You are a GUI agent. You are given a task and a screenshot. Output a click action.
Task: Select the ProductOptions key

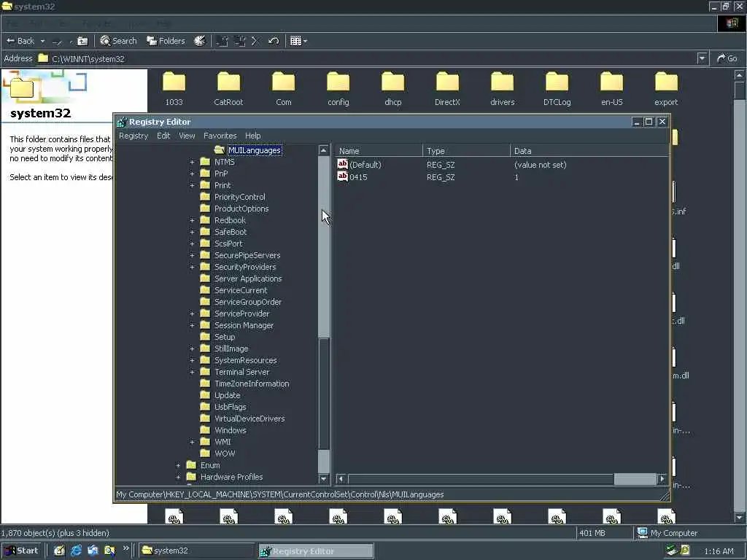(x=241, y=209)
